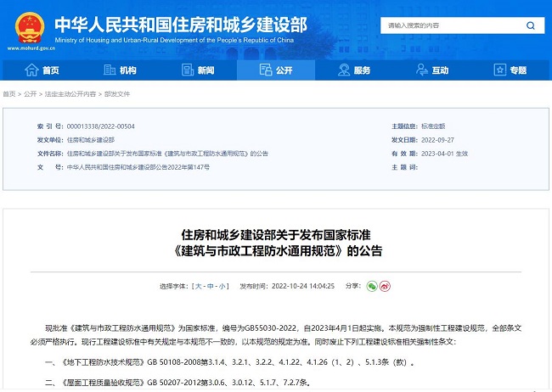Screen dimensions: 552x392
Task: Click the 索引号 label
Action: [50, 126]
